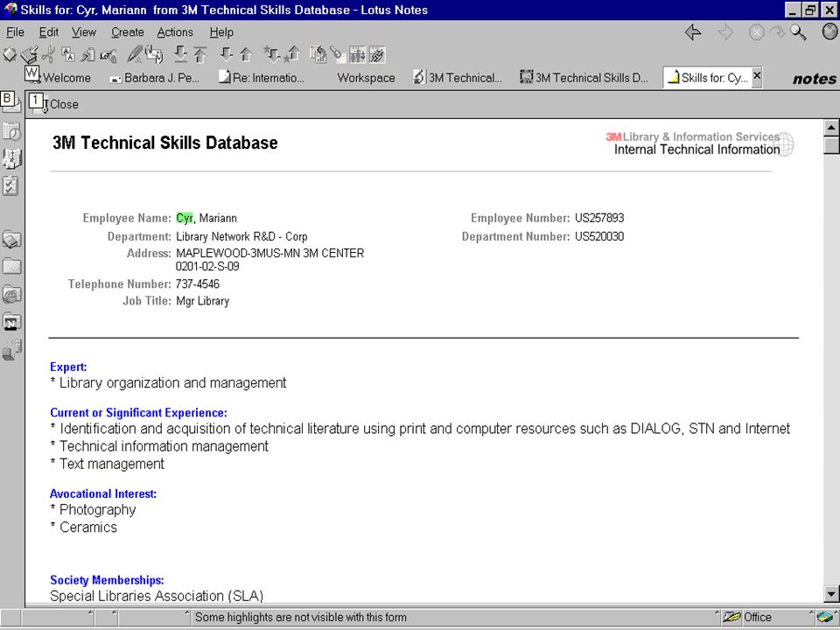The width and height of the screenshot is (840, 630).
Task: Click the double-A text toolbar icon
Action: [68, 54]
